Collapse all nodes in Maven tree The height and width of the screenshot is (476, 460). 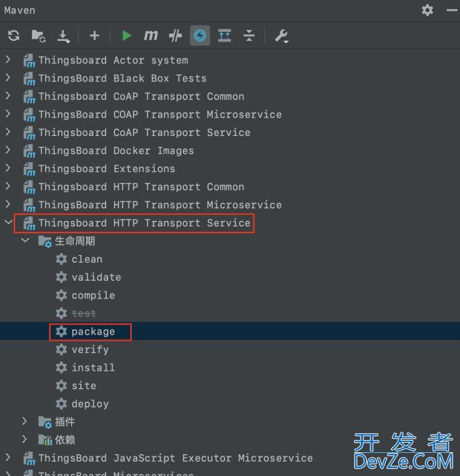pyautogui.click(x=249, y=35)
